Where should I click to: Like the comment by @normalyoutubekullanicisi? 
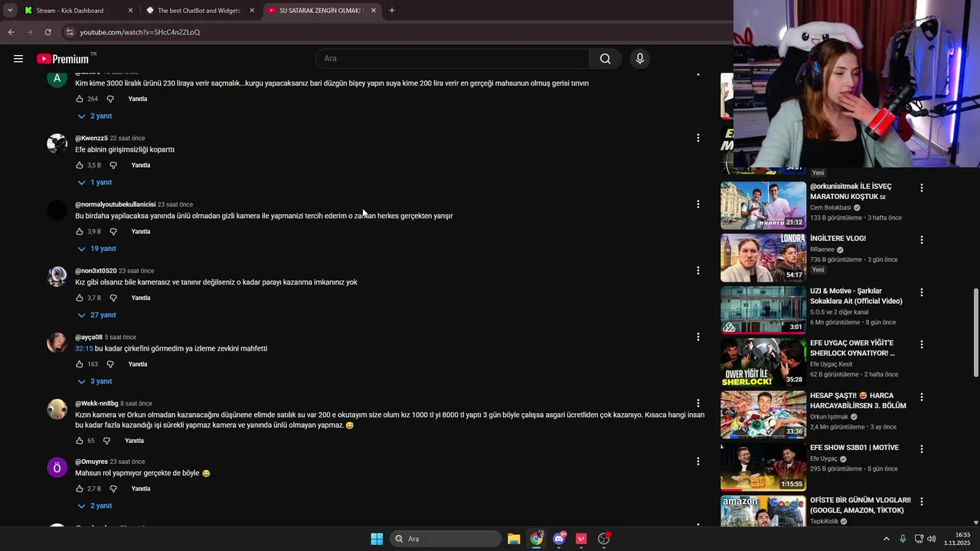coord(80,232)
